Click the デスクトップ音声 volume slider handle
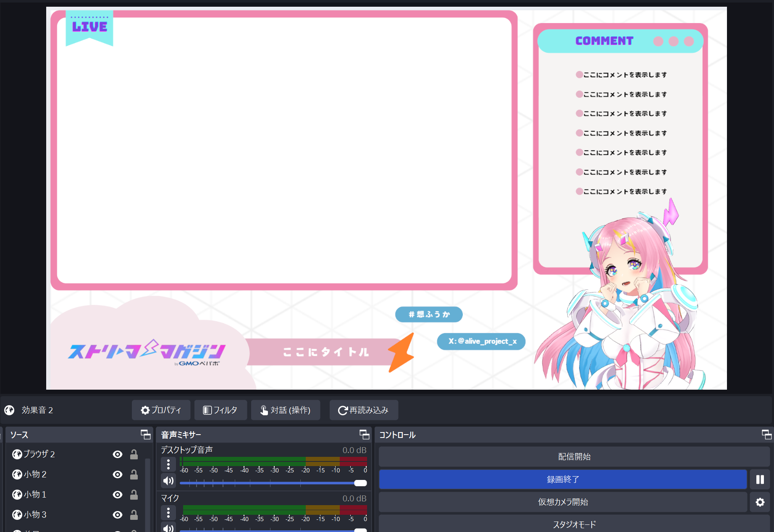The image size is (774, 532). click(360, 483)
